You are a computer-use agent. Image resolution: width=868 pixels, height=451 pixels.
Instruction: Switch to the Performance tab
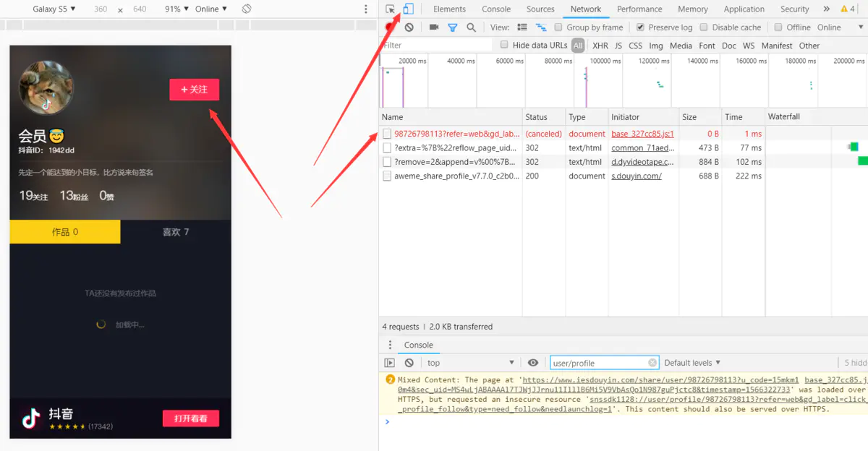(639, 9)
